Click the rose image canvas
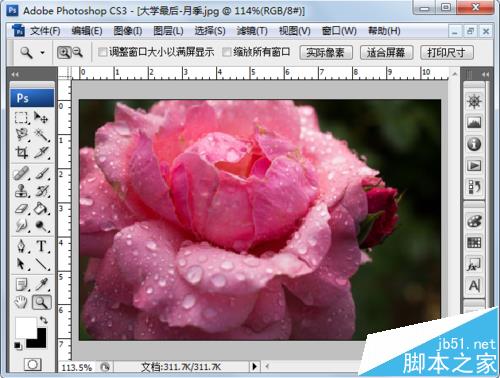This screenshot has height=378, width=500. click(260, 220)
